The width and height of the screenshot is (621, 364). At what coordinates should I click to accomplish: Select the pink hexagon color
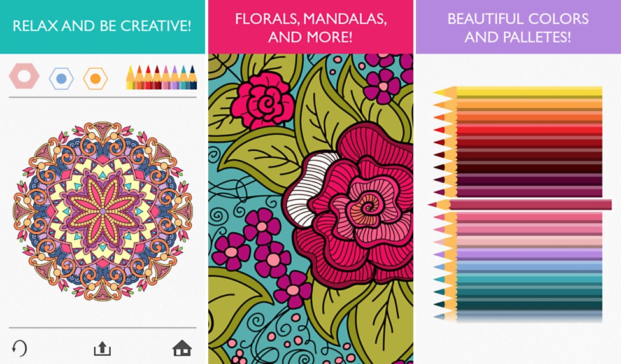pyautogui.click(x=24, y=76)
